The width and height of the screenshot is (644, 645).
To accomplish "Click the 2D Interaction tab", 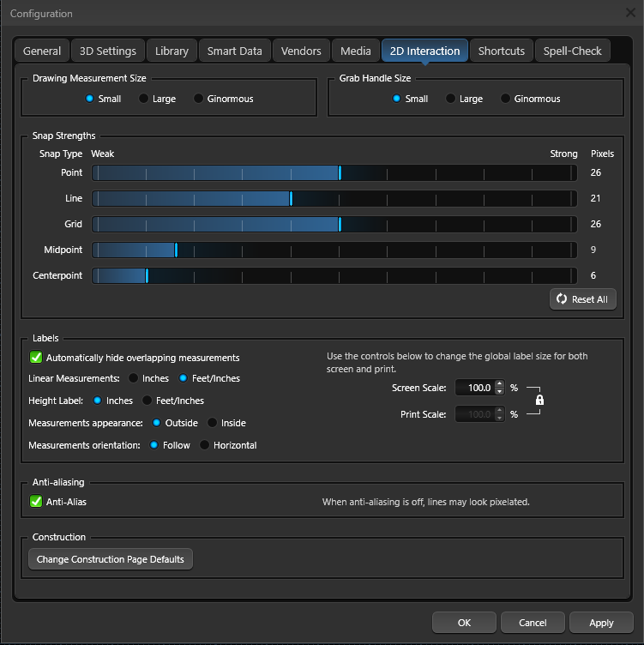I will 424,51.
